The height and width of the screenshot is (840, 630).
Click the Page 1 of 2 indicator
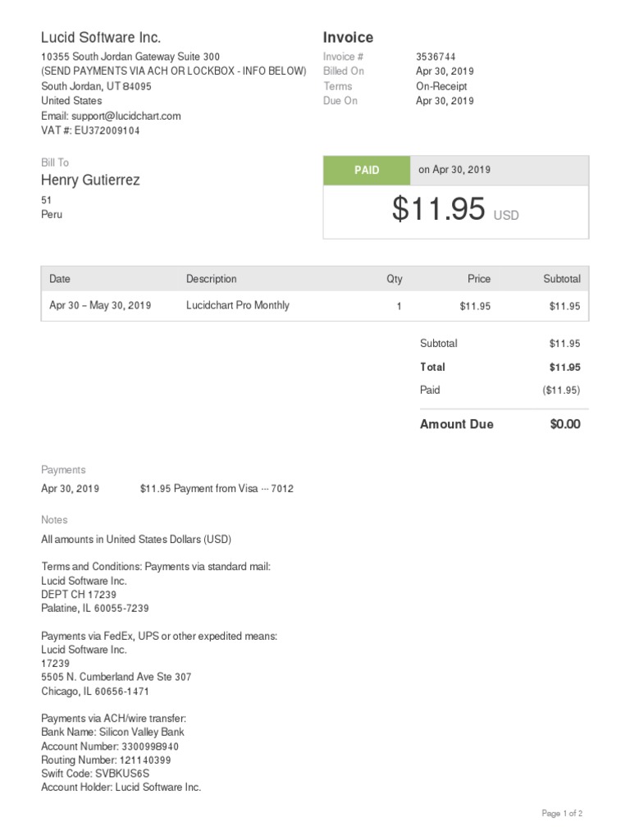(562, 814)
